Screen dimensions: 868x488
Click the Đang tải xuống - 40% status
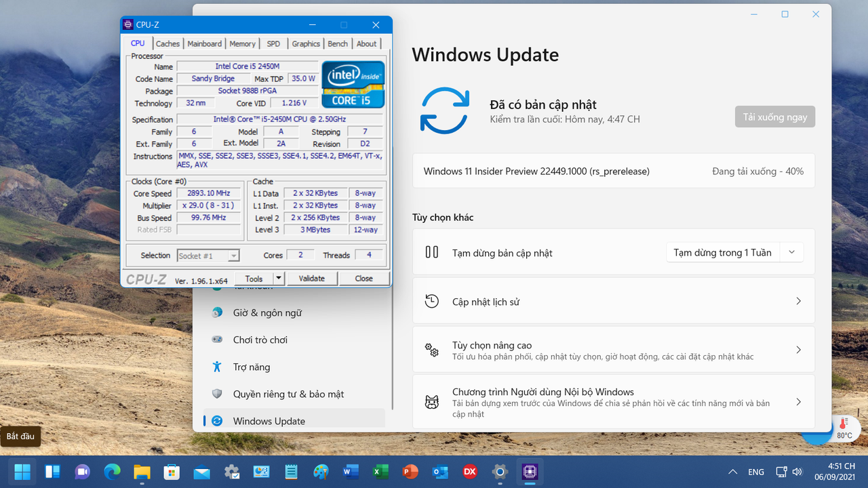pyautogui.click(x=758, y=171)
